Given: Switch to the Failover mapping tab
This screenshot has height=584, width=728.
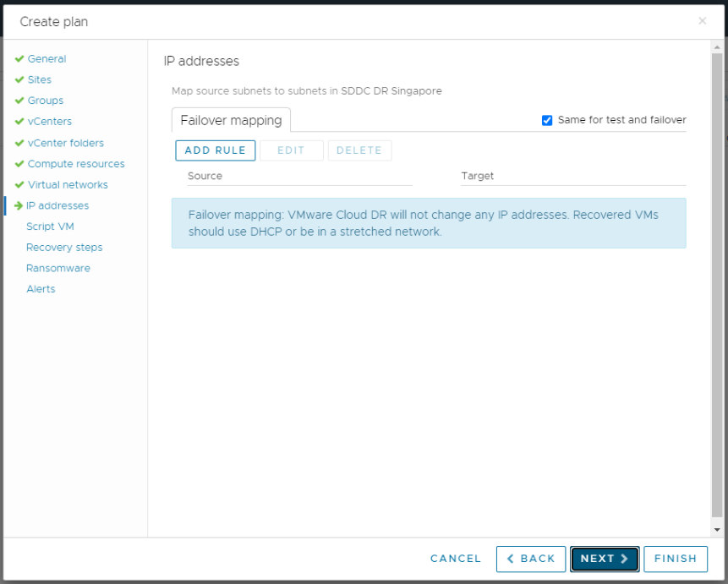Looking at the screenshot, I should click(231, 120).
